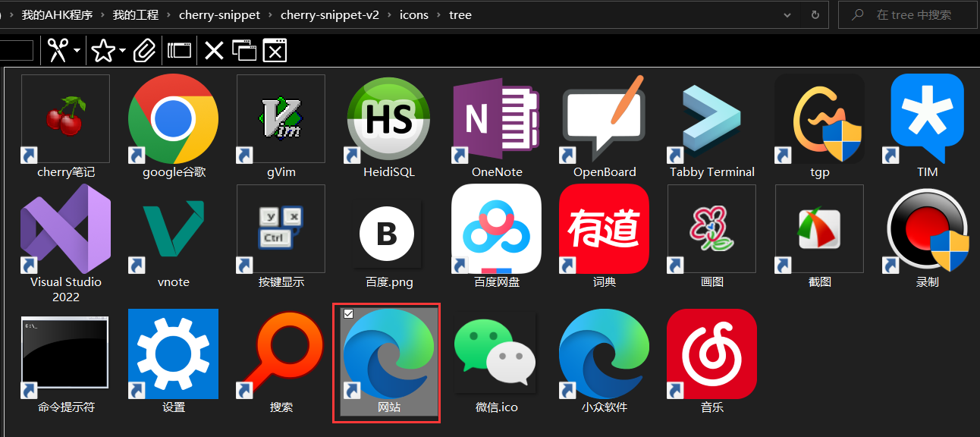The image size is (980, 437).
Task: Select the OneNote shortcut icon
Action: pyautogui.click(x=497, y=118)
